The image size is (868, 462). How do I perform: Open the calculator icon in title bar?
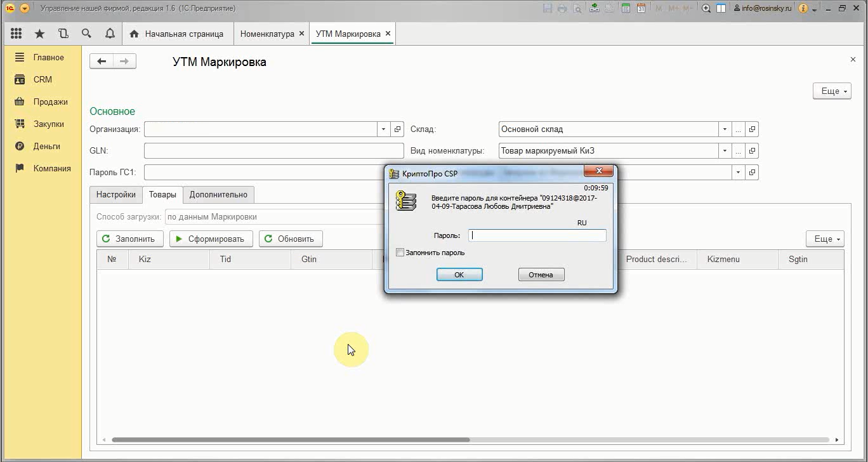(x=626, y=8)
